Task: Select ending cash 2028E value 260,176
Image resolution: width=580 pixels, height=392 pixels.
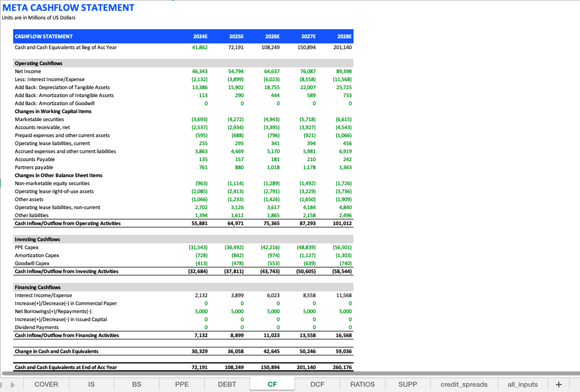Action: click(343, 367)
